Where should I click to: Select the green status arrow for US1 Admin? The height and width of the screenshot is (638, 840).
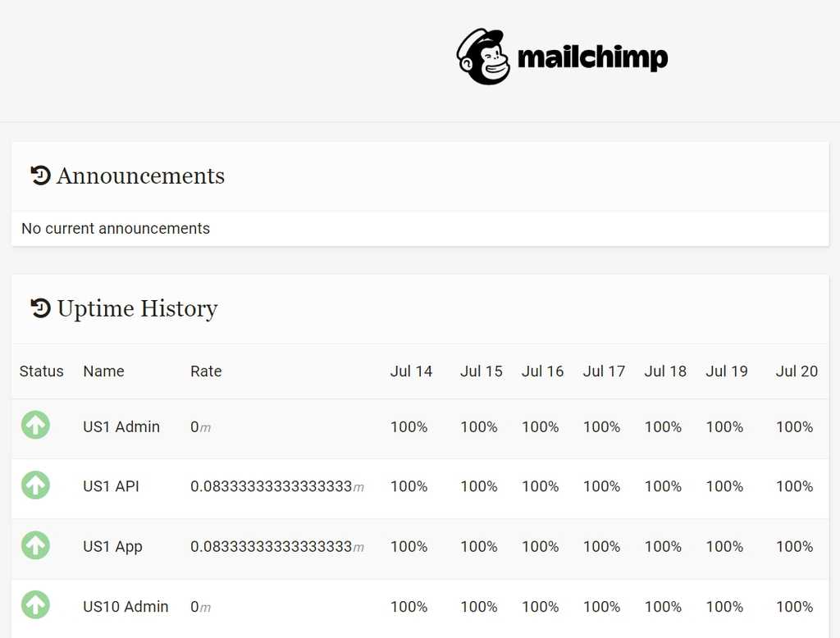pos(35,425)
